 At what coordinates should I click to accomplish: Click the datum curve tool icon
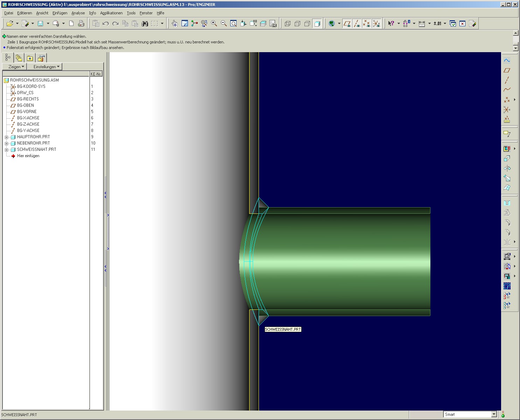507,90
